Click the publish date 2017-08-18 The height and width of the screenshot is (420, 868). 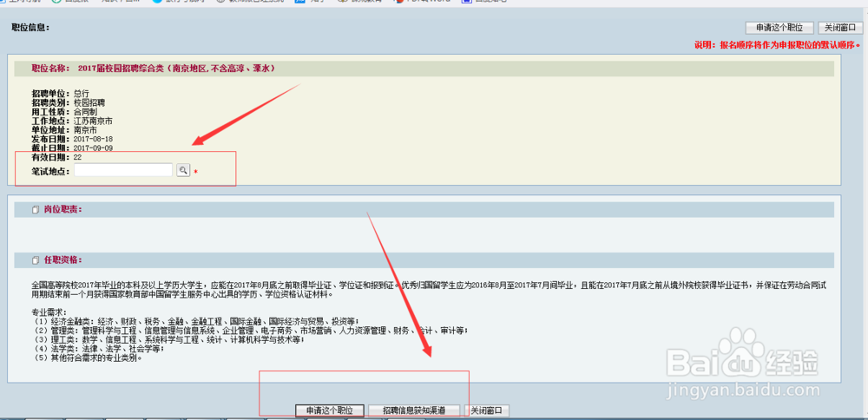[x=93, y=139]
